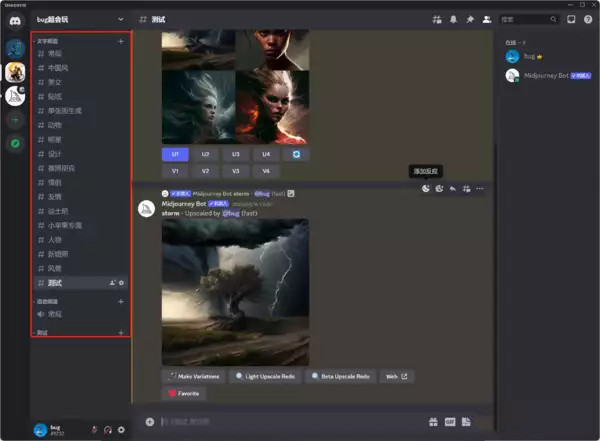Click the U3 upscale button
The height and width of the screenshot is (441, 600).
pos(236,154)
